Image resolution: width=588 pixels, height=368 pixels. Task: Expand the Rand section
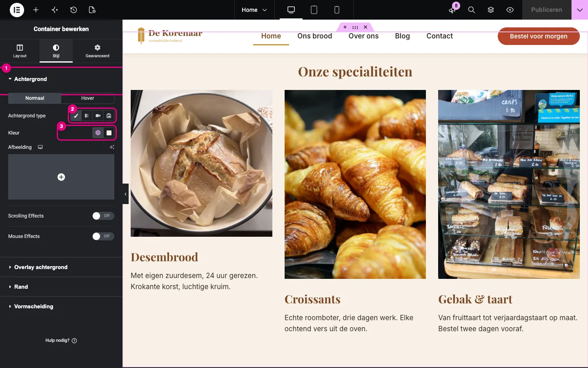pyautogui.click(x=61, y=287)
